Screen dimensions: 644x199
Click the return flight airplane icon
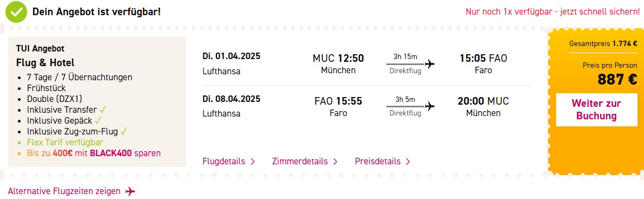point(430,106)
